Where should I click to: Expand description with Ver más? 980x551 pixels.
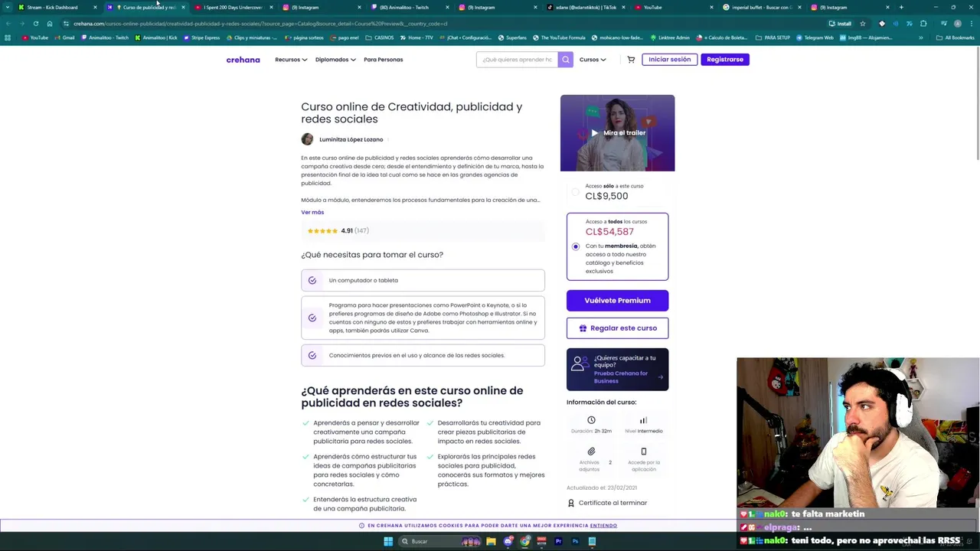click(x=312, y=212)
